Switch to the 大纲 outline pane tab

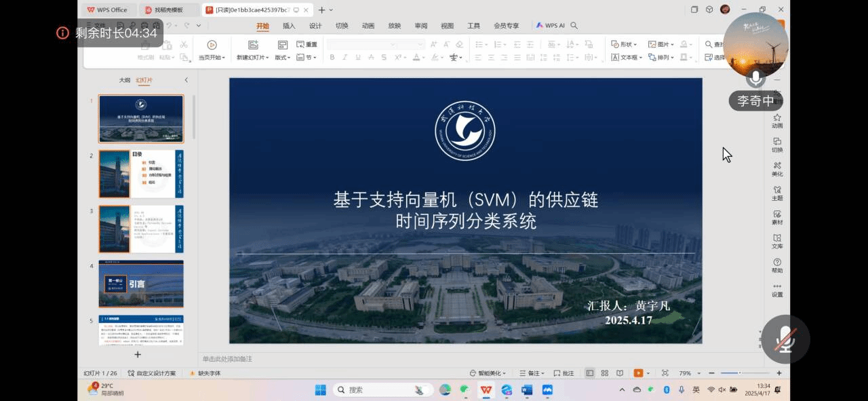(x=125, y=80)
